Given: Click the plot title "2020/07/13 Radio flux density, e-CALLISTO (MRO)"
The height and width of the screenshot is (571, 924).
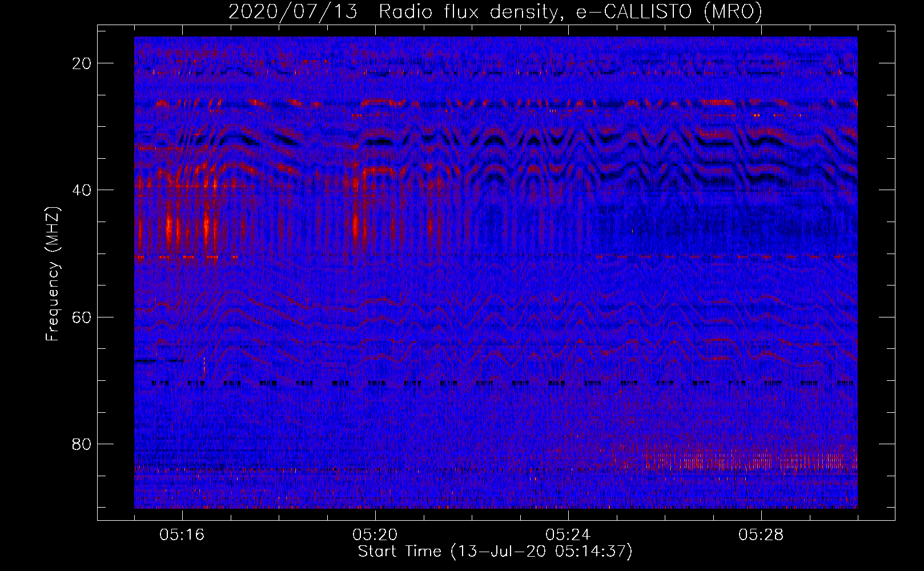Looking at the screenshot, I should click(x=495, y=11).
